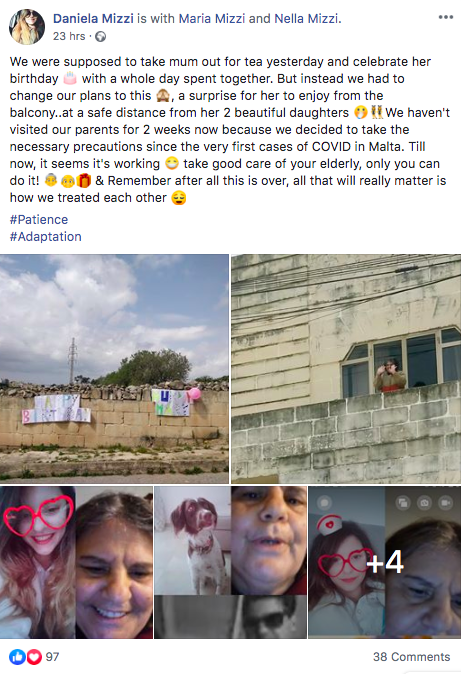Click the public globe privacy icon

click(100, 37)
